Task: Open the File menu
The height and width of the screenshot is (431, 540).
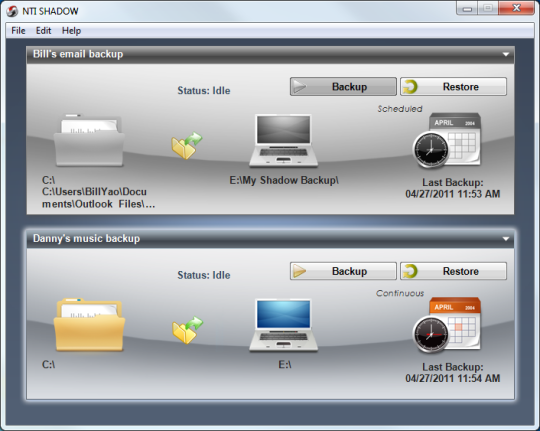Action: tap(18, 31)
